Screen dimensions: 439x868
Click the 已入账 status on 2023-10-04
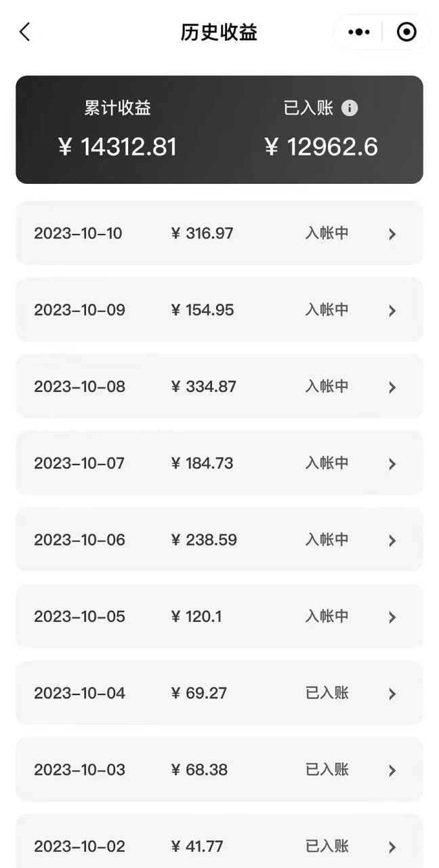[327, 693]
